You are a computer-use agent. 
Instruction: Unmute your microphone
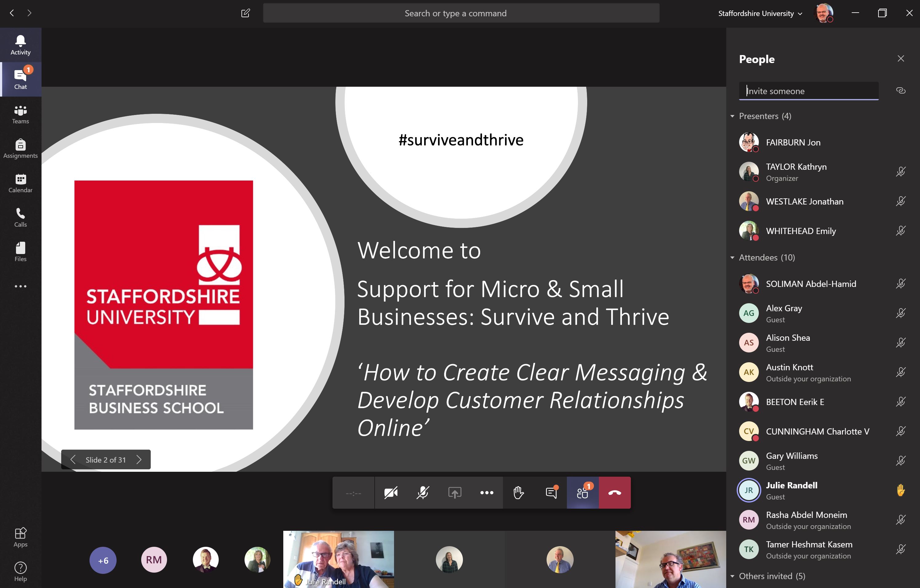click(423, 492)
